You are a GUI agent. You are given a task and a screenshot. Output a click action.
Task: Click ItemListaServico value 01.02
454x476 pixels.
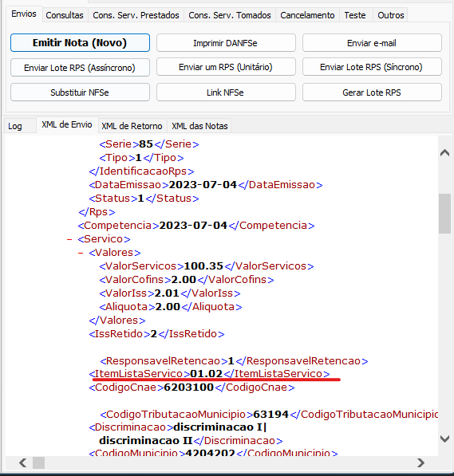[x=207, y=374]
